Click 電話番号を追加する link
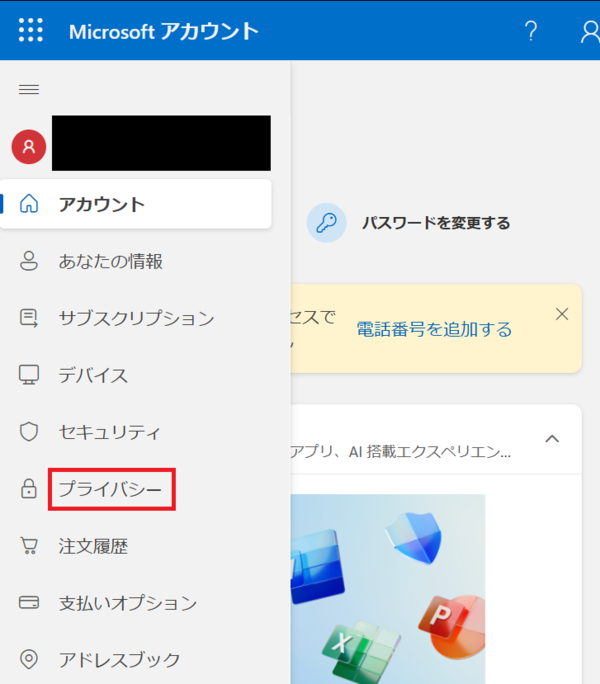600x684 pixels. 434,329
